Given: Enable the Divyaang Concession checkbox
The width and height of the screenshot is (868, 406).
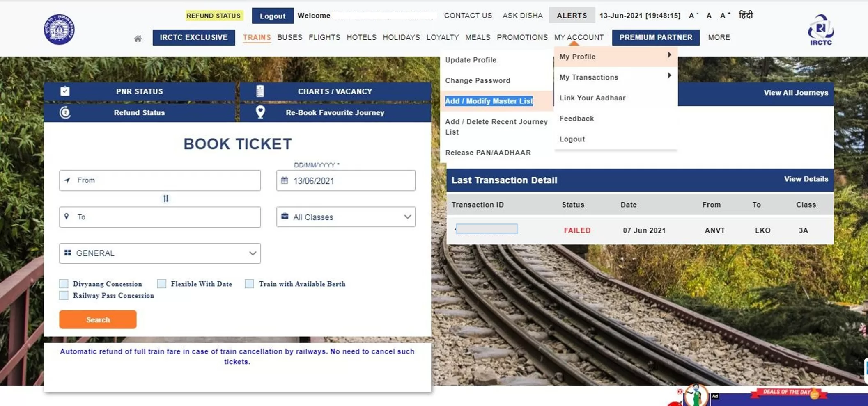Looking at the screenshot, I should pos(64,283).
